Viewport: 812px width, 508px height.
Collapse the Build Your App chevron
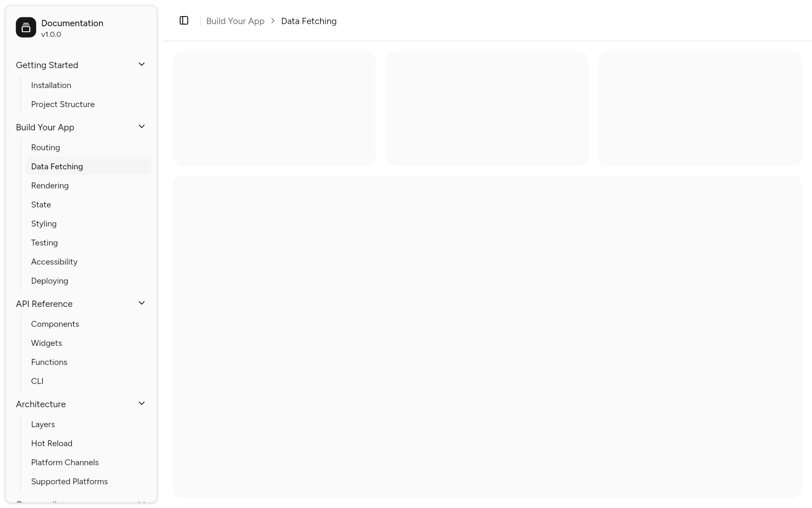click(x=142, y=127)
